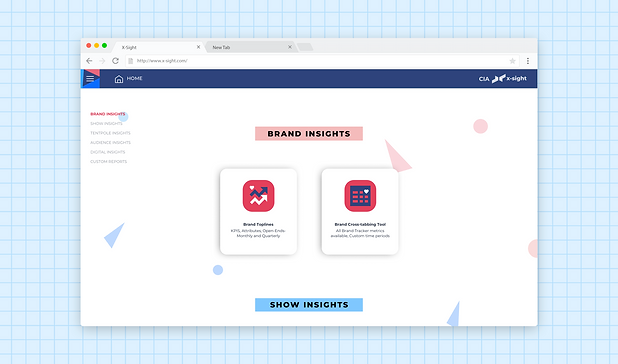618x364 pixels.
Task: Click the HOME label in navigation bar
Action: (134, 78)
